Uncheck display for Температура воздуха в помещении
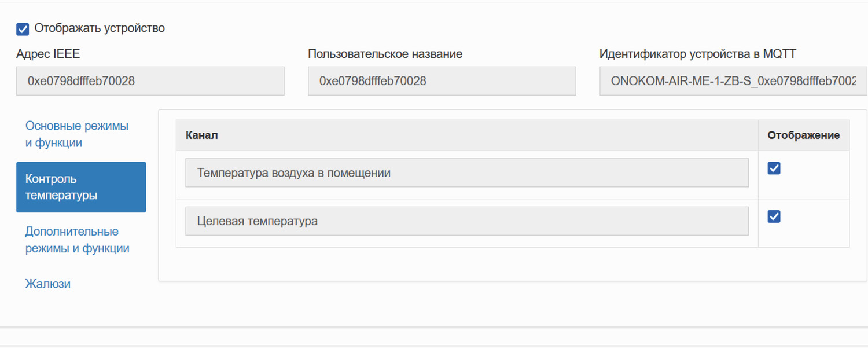The height and width of the screenshot is (356, 868). (x=774, y=168)
